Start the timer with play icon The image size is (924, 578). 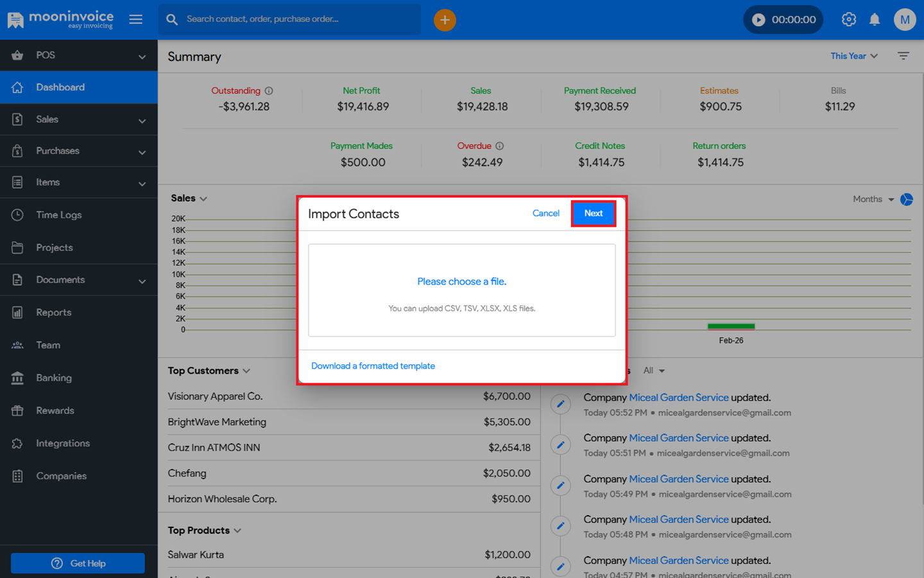click(x=758, y=20)
